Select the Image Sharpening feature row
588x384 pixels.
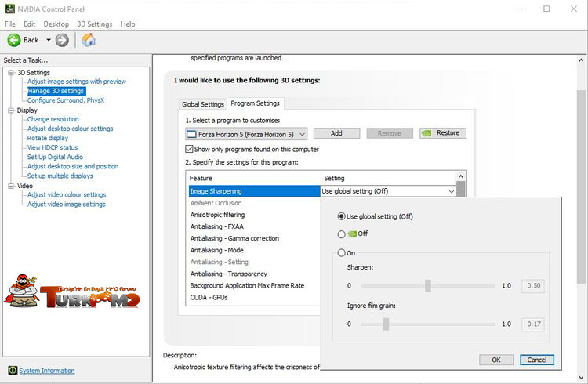click(254, 191)
